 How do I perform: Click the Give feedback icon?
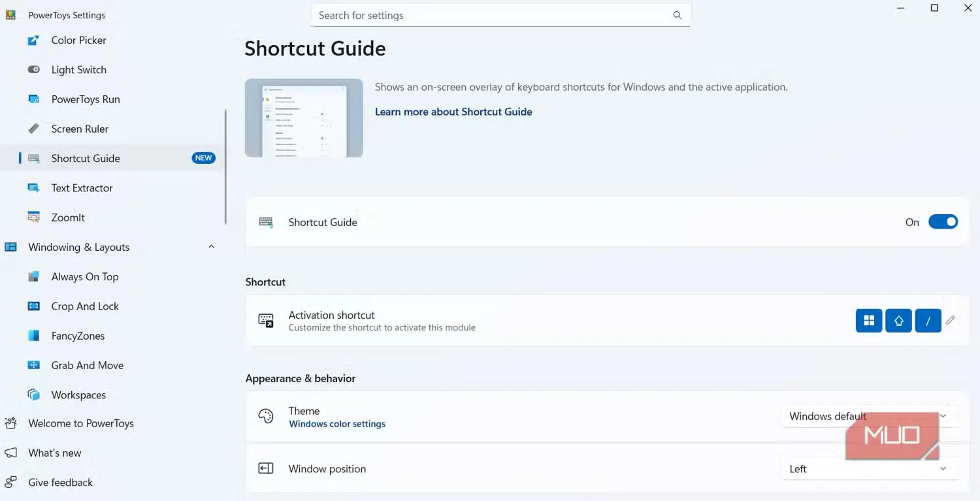point(10,483)
